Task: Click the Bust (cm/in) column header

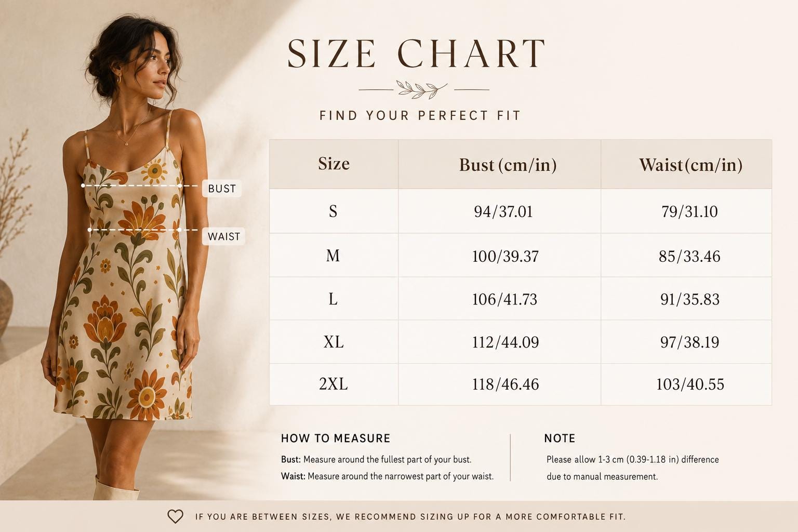Action: [x=508, y=165]
